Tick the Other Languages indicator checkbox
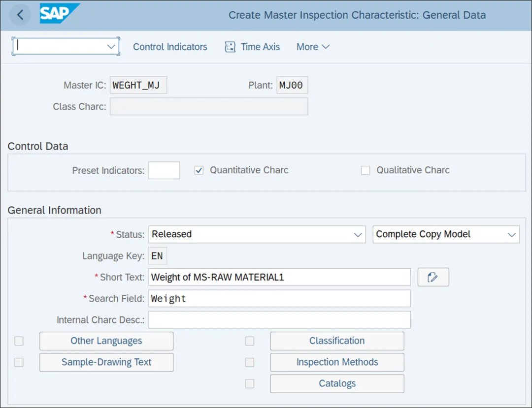This screenshot has width=532, height=408. (19, 341)
